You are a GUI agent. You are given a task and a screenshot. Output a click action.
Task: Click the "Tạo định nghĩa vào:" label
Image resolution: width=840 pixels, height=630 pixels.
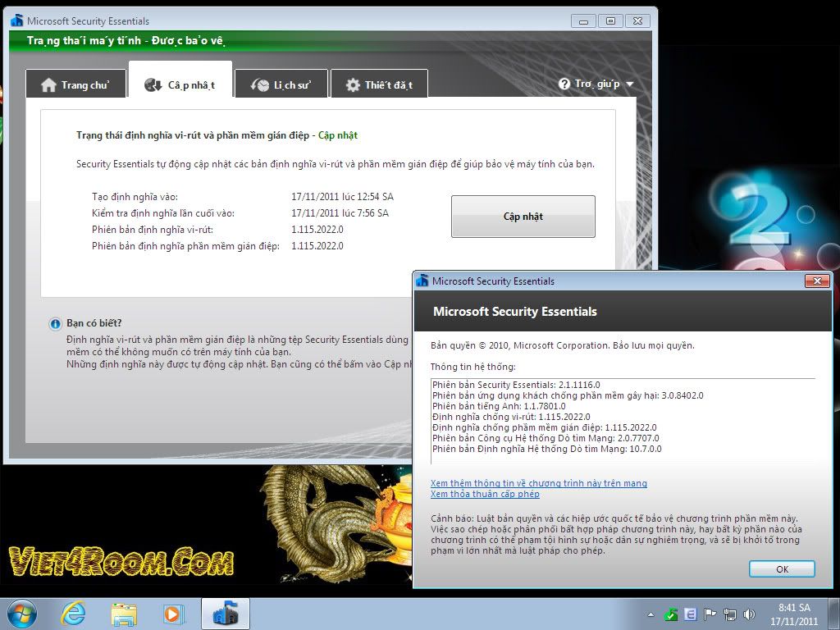click(135, 197)
